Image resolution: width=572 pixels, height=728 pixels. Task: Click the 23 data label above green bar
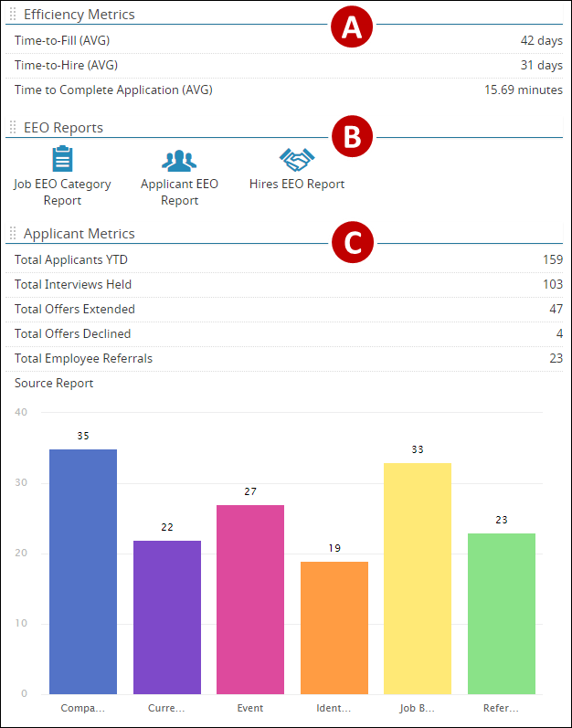502,520
